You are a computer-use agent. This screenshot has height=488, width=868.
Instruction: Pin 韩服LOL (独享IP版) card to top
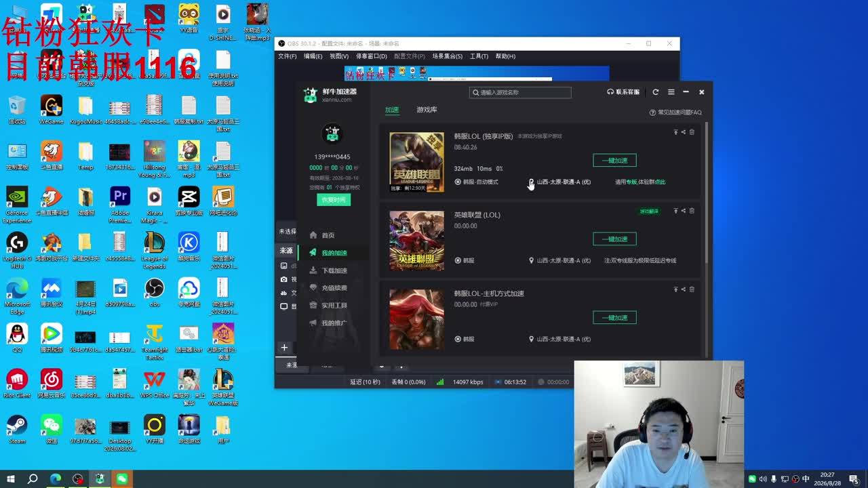[x=675, y=132]
